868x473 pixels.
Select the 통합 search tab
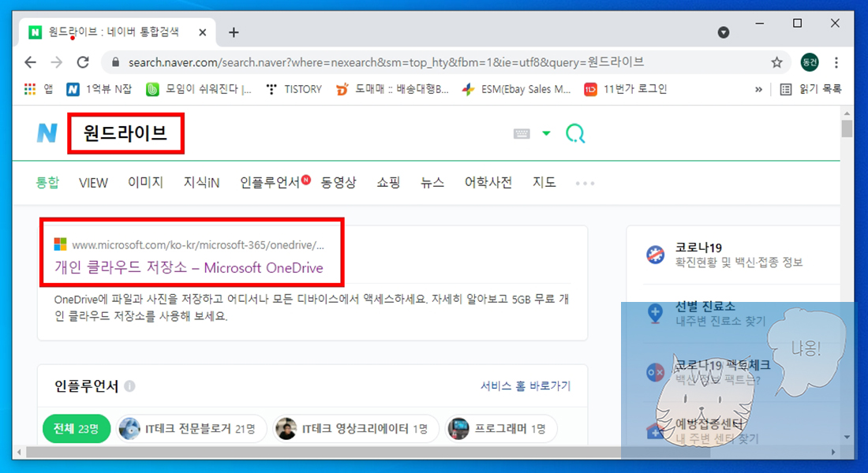pyautogui.click(x=47, y=183)
